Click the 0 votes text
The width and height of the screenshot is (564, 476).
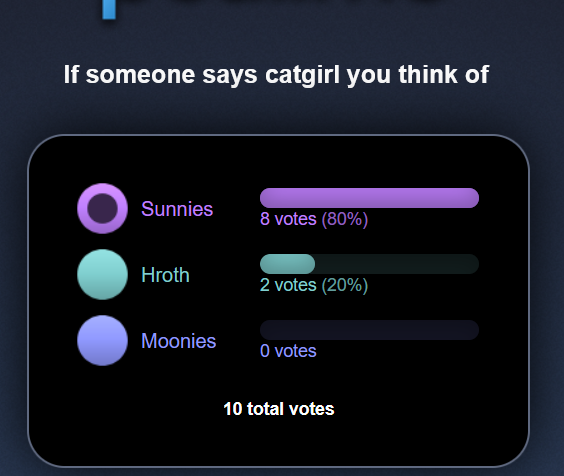[x=288, y=351]
